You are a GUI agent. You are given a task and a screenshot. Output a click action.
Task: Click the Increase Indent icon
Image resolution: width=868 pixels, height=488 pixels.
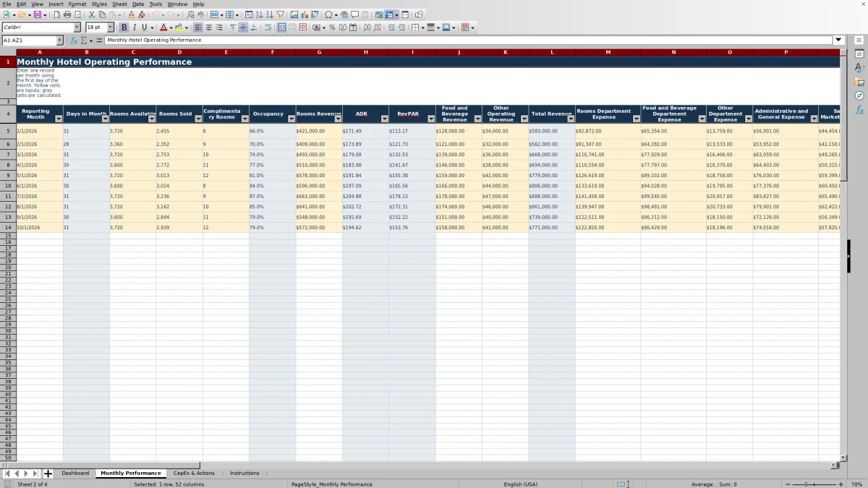coord(391,27)
